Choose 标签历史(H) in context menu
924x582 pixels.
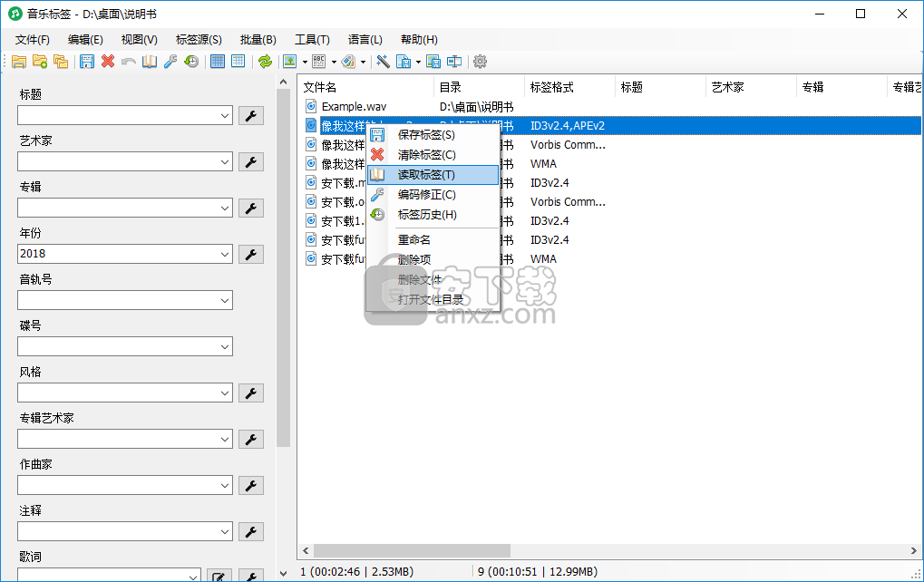(x=433, y=215)
